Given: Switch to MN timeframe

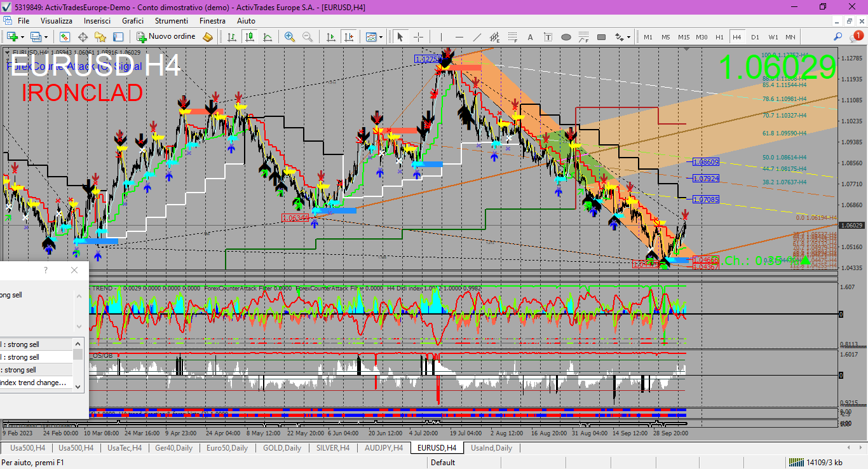Looking at the screenshot, I should coord(790,37).
